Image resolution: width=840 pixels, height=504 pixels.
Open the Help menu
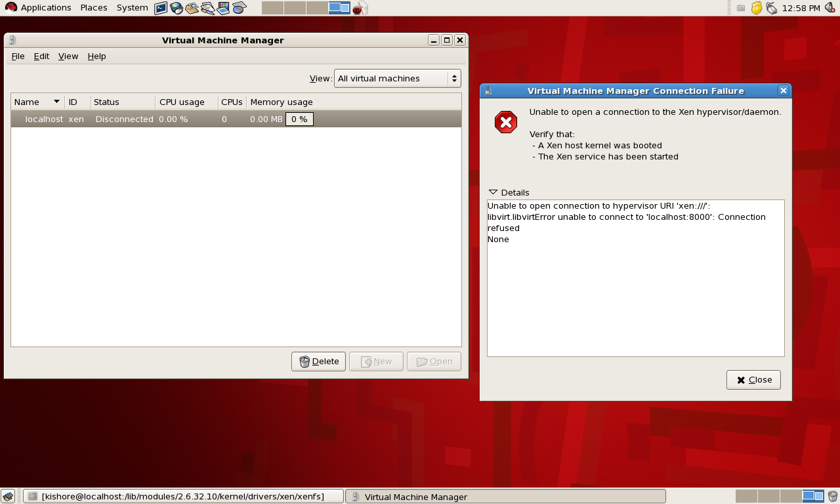pos(96,56)
